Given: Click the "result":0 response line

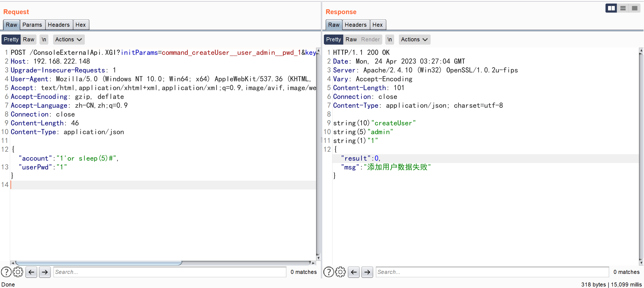Looking at the screenshot, I should point(361,158).
